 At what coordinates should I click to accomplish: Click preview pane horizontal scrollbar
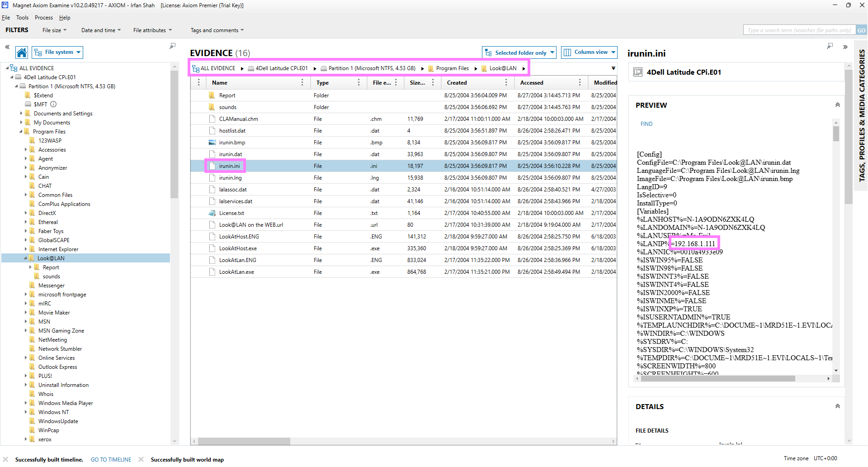tap(718, 378)
